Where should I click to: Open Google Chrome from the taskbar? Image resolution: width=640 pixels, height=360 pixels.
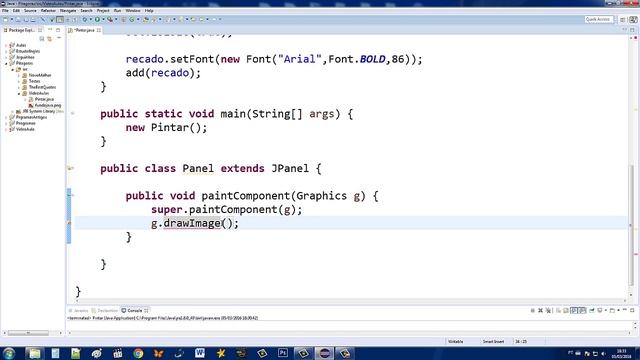click(x=138, y=353)
